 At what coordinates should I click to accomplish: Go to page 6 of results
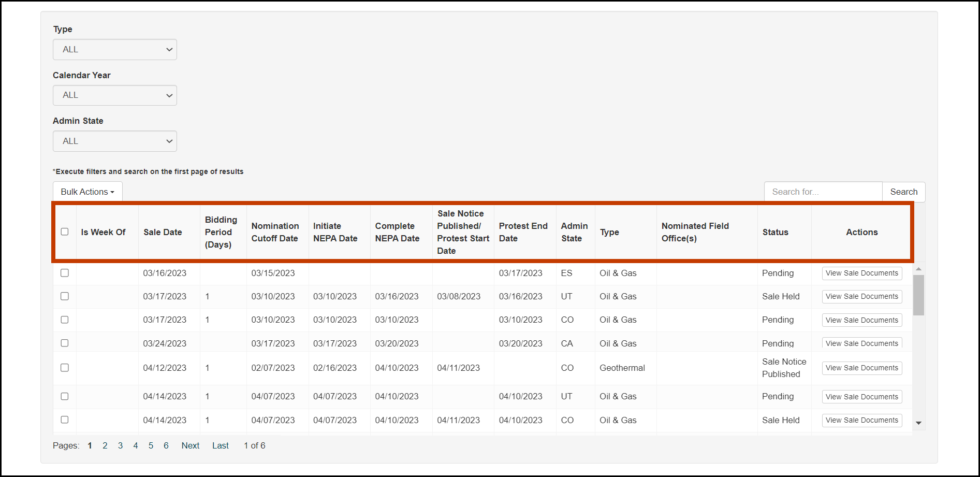point(166,445)
